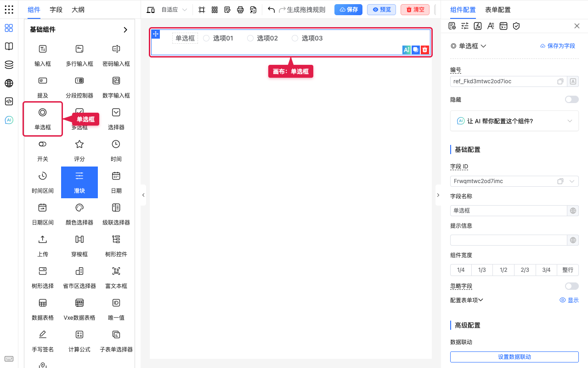Click the 保存 button
The width and height of the screenshot is (588, 368).
point(349,10)
